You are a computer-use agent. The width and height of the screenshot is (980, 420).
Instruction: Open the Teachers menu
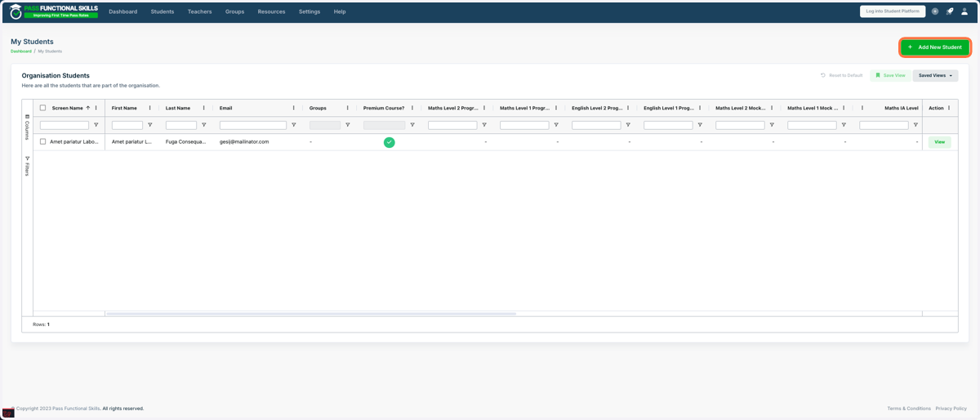pyautogui.click(x=199, y=11)
